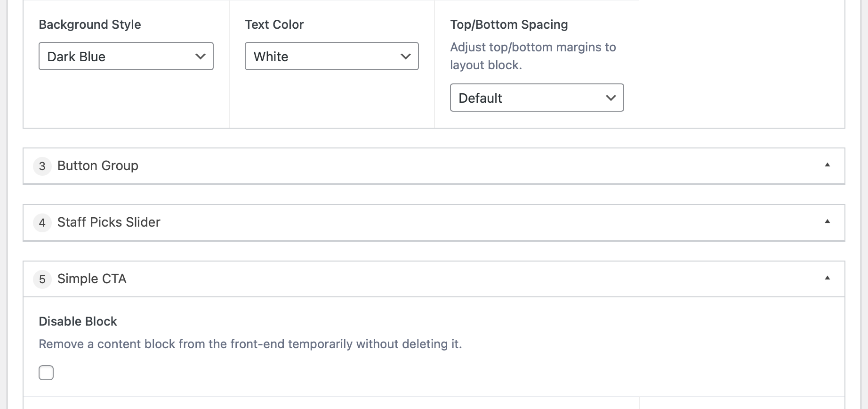This screenshot has height=409, width=868.
Task: Click the Text Color label
Action: tap(274, 25)
